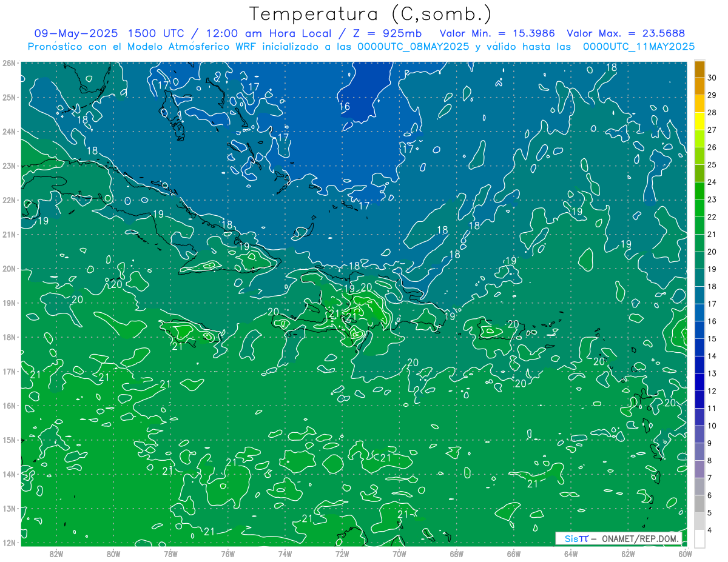728x562 pixels.
Task: Click the '17N' latitude axis label
Action: 9,372
